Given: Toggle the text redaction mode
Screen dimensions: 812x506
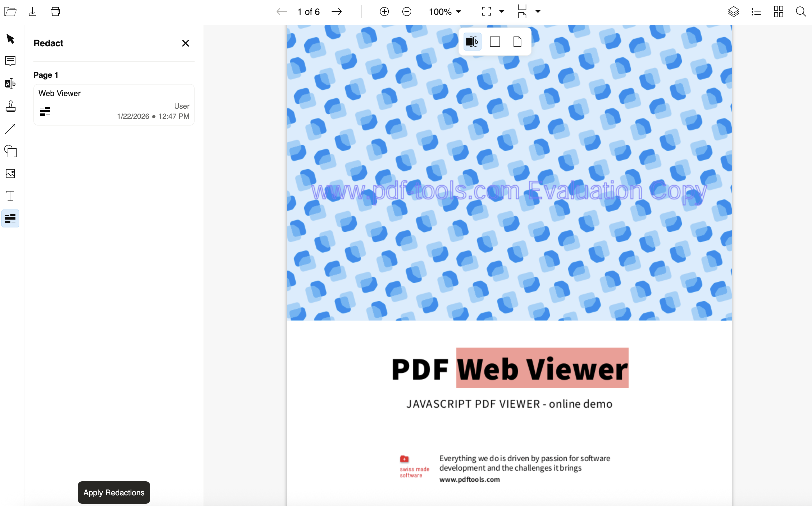Looking at the screenshot, I should (x=472, y=42).
